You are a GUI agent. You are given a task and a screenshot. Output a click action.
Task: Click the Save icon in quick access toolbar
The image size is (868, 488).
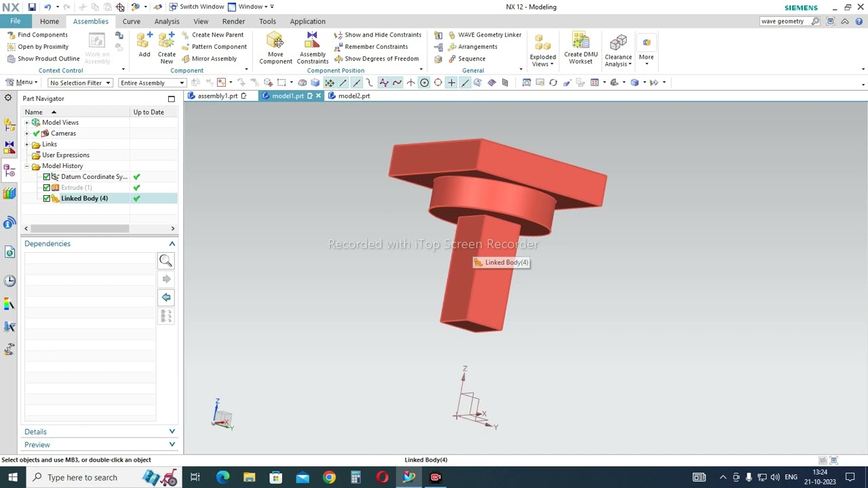(32, 7)
